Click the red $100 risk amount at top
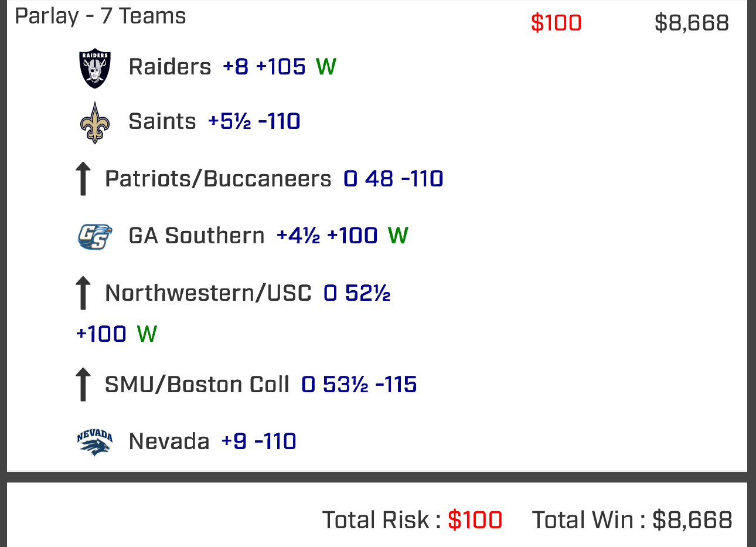Viewport: 756px width, 547px height. pos(556,23)
